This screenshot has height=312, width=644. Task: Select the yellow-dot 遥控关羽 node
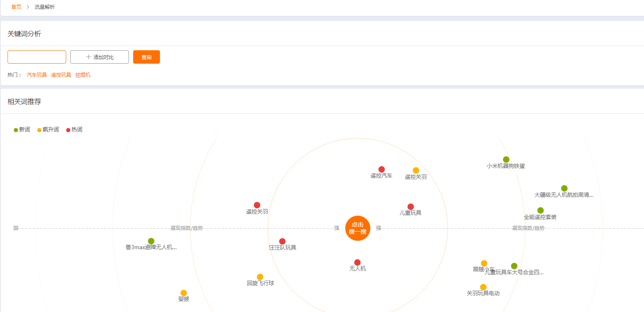point(416,170)
